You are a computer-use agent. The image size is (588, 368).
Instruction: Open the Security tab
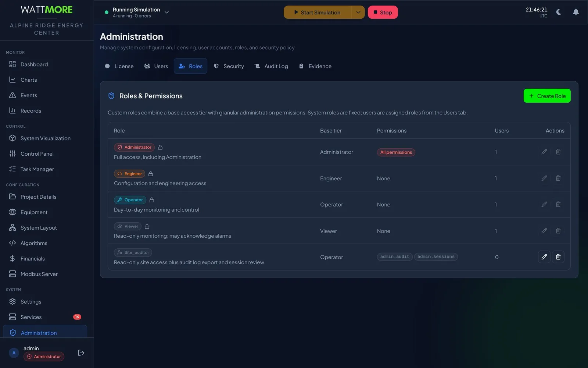[x=229, y=66]
